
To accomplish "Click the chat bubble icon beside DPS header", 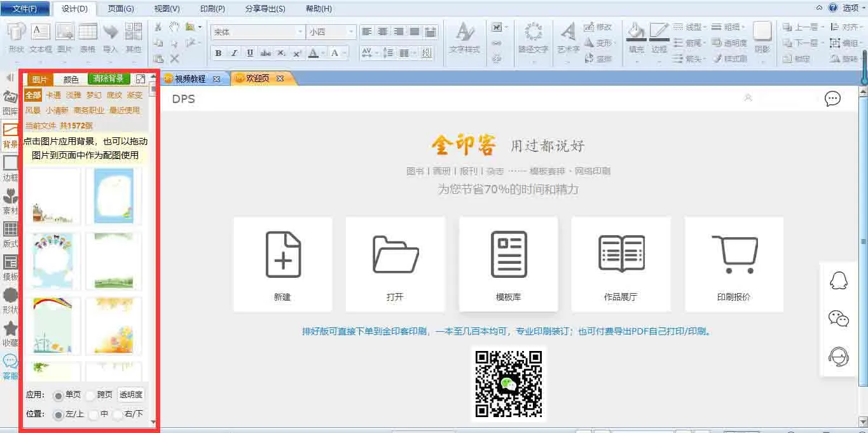I will click(x=832, y=99).
